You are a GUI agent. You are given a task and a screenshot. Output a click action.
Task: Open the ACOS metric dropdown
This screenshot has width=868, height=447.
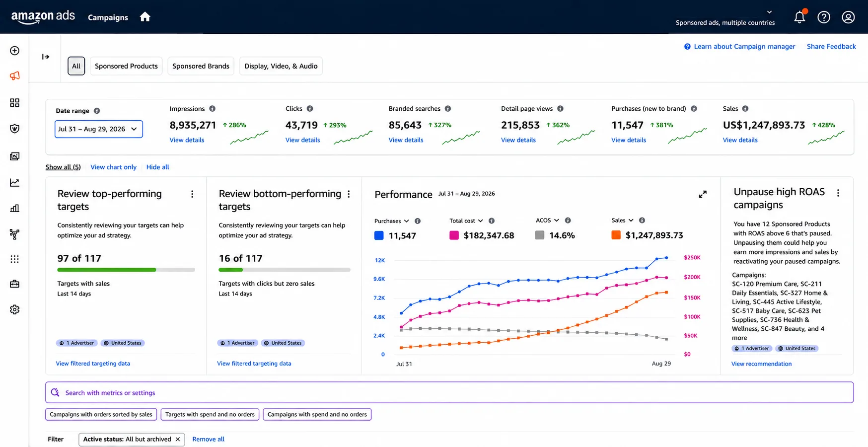pos(547,221)
